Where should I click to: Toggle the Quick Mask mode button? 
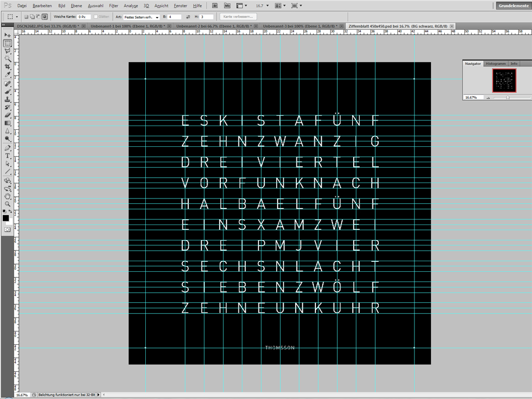tap(7, 229)
